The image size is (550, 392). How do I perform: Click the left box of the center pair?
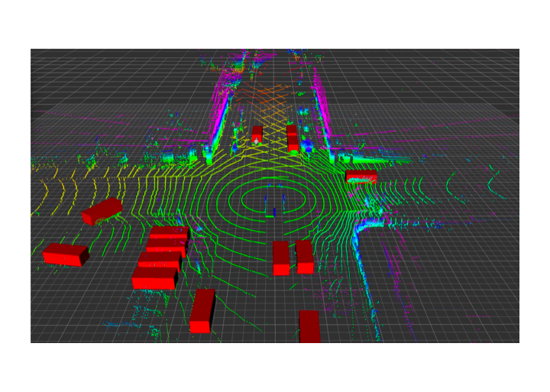click(x=281, y=258)
